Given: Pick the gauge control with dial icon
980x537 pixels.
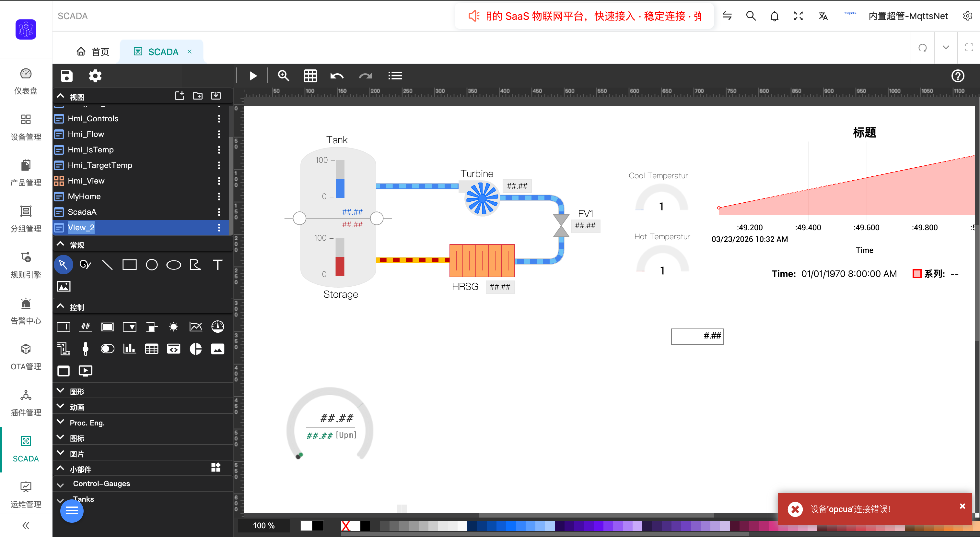Looking at the screenshot, I should pos(217,327).
